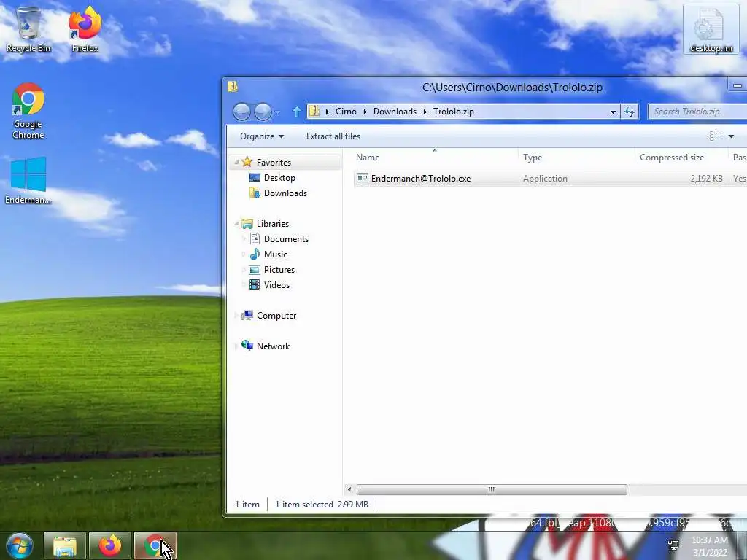Switch to Chrome in the taskbar
The height and width of the screenshot is (560, 747).
pos(155,545)
